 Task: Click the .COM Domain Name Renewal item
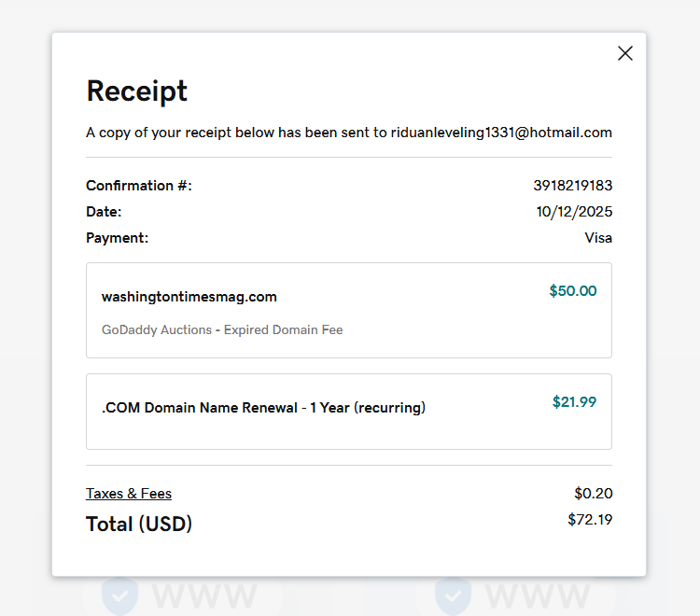(x=263, y=408)
